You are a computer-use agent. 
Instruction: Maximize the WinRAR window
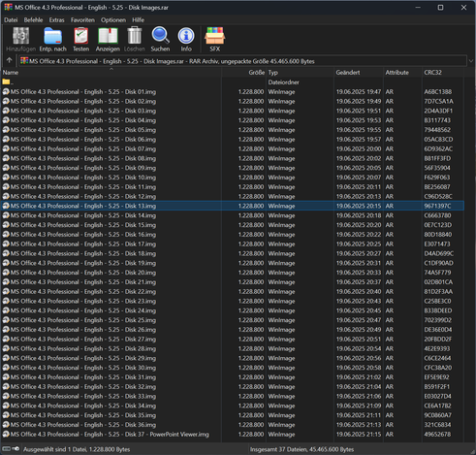click(440, 7)
